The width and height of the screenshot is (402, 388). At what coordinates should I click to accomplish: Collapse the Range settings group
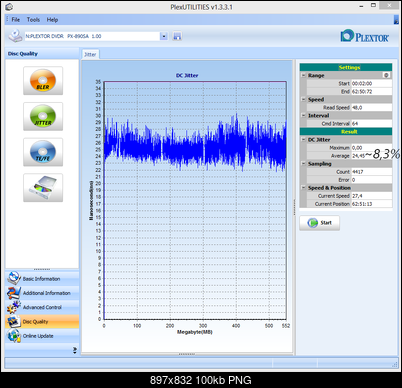click(x=303, y=75)
